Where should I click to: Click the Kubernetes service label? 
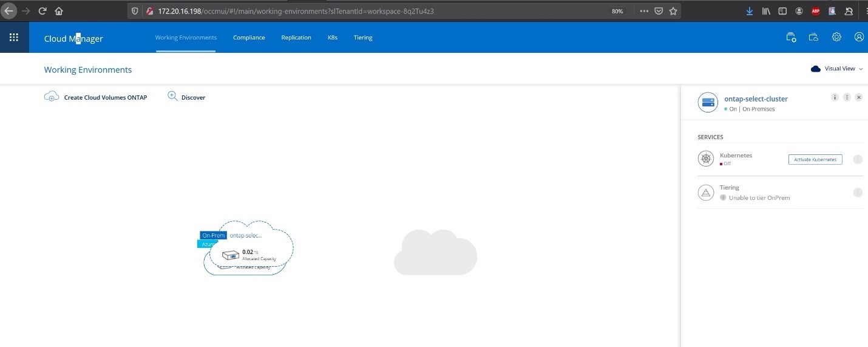coord(736,156)
